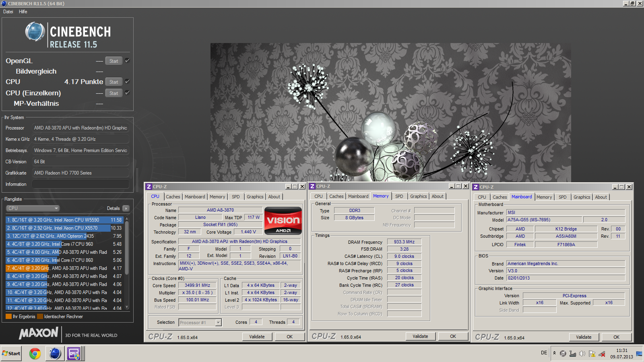Click the Show Desktop tray icon
The image size is (644, 362).
coord(639,354)
